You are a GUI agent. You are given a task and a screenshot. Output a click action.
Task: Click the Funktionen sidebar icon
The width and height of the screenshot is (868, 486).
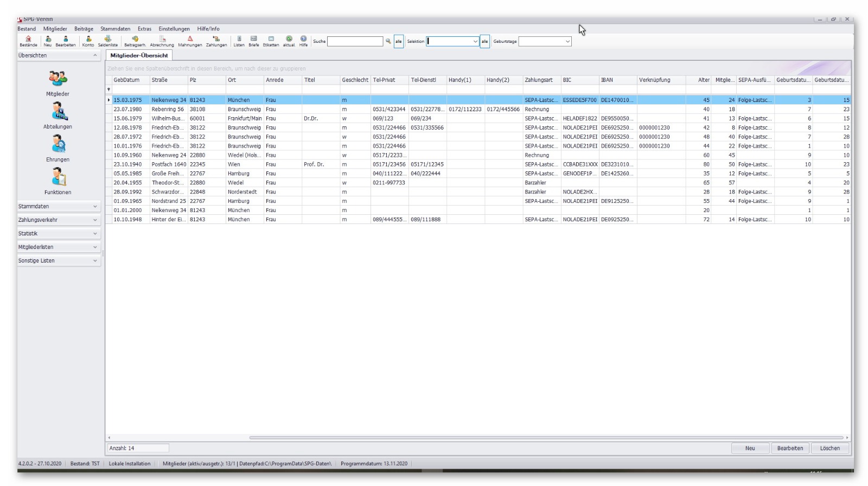click(58, 178)
